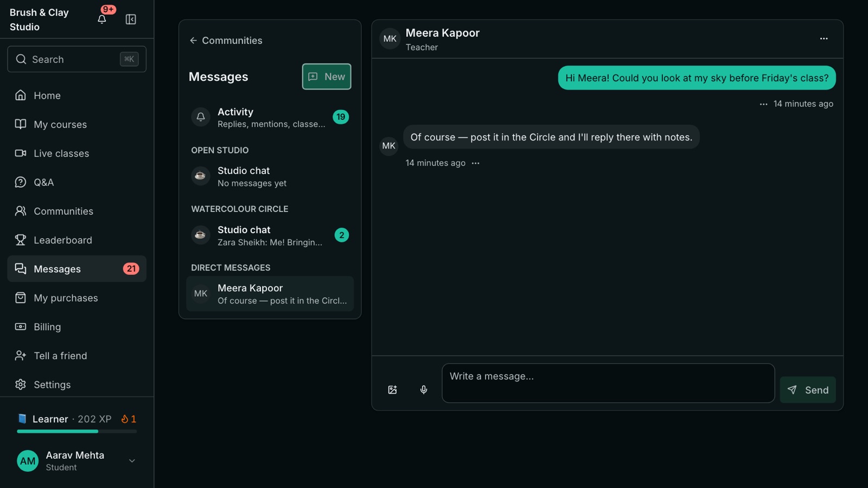This screenshot has width=868, height=488.
Task: Click Meera's 'Of course' reply bubble
Action: coord(551,137)
